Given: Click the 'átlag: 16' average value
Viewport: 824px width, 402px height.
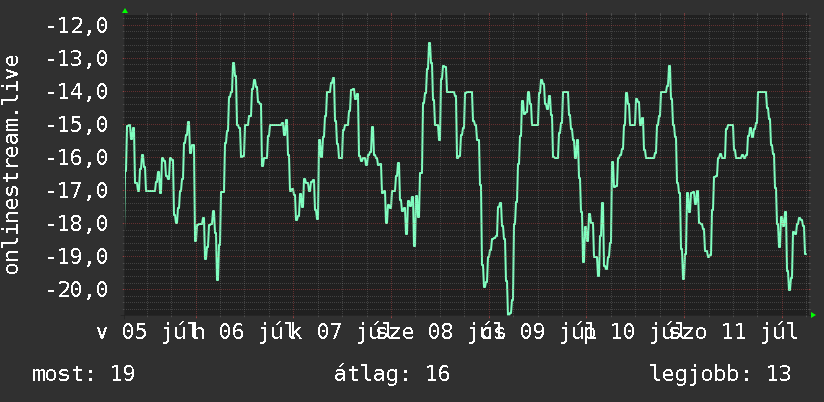Looking at the screenshot, I should point(392,374).
